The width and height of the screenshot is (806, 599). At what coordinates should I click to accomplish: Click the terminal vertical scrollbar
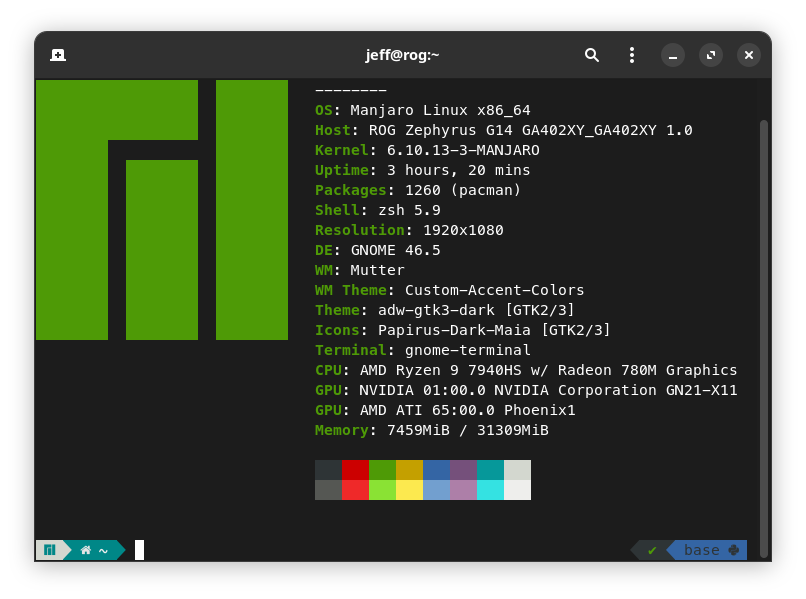point(763,338)
